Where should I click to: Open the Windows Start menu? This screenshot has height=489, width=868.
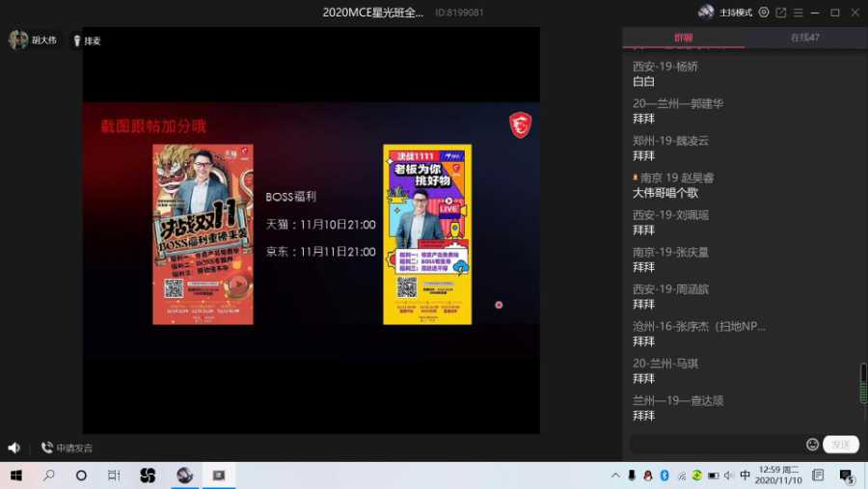pos(16,475)
